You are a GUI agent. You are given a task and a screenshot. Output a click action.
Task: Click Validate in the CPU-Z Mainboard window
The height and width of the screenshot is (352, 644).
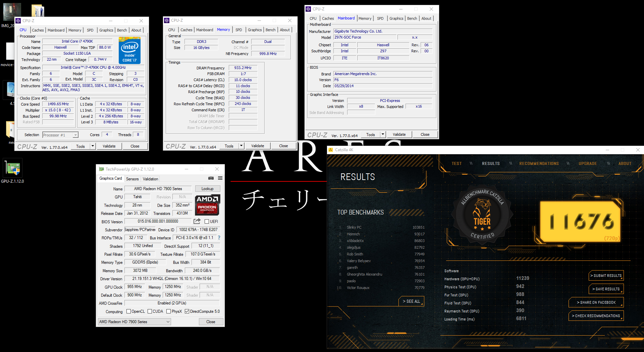tap(399, 134)
